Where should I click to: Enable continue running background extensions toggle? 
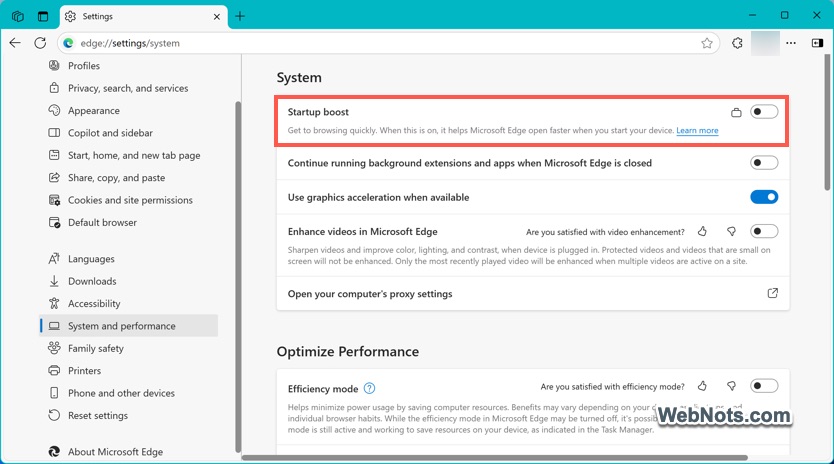tap(764, 163)
